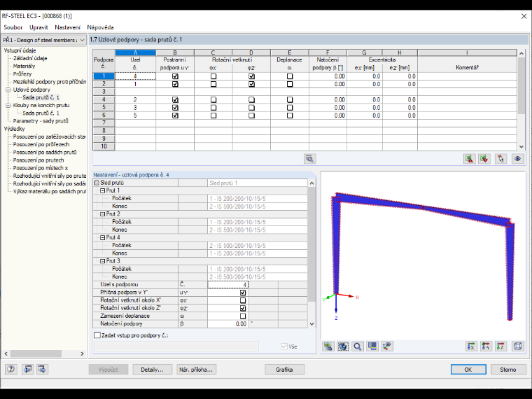This screenshot has height=399, width=532.
Task: Check φZ' restraint for support row 6
Action: pos(251,115)
